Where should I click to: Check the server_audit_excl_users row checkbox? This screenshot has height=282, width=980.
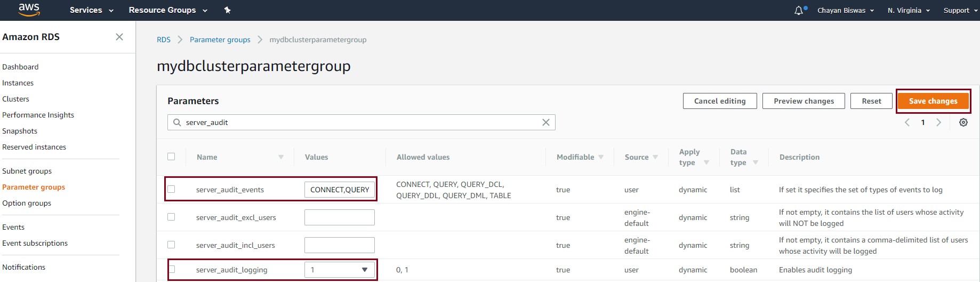171,217
